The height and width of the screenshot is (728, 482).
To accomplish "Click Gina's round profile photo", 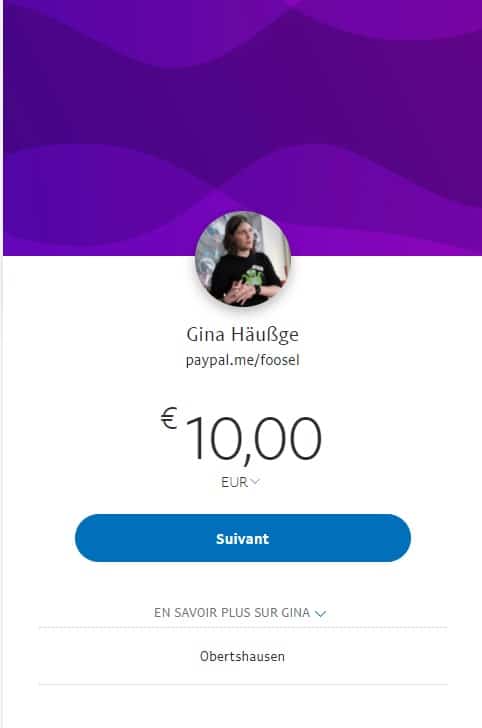I will 243,259.
